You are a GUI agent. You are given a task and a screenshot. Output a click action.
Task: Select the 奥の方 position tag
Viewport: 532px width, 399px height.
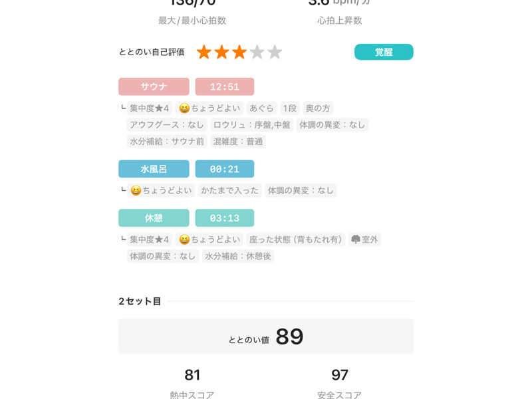318,108
